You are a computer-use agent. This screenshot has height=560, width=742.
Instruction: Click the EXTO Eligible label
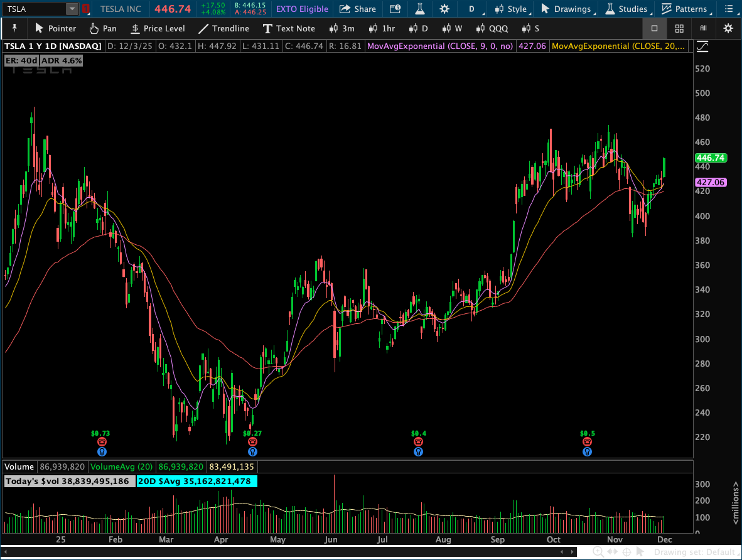[x=302, y=9]
